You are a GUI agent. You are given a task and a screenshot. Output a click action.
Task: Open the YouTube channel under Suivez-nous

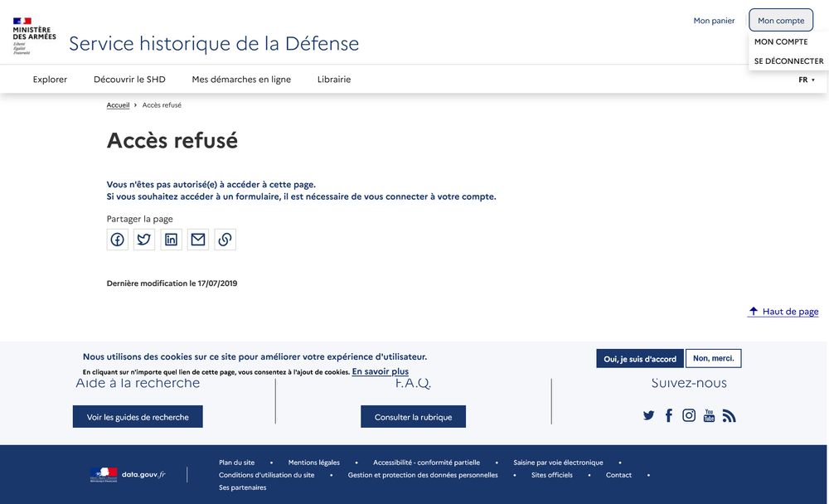coord(709,414)
